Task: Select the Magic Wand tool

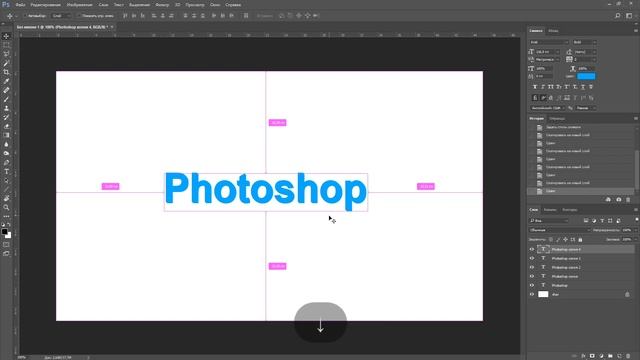Action: click(x=6, y=63)
